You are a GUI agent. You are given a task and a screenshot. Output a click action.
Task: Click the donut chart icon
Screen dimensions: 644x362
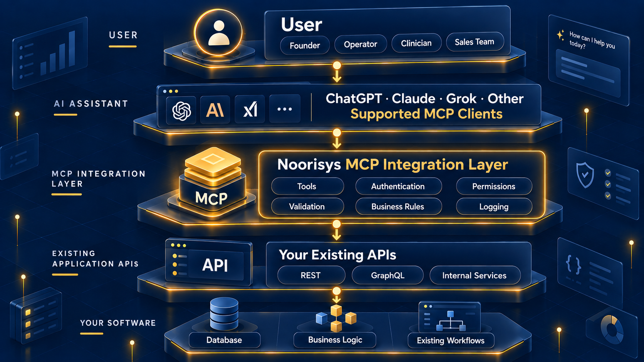pos(612,329)
